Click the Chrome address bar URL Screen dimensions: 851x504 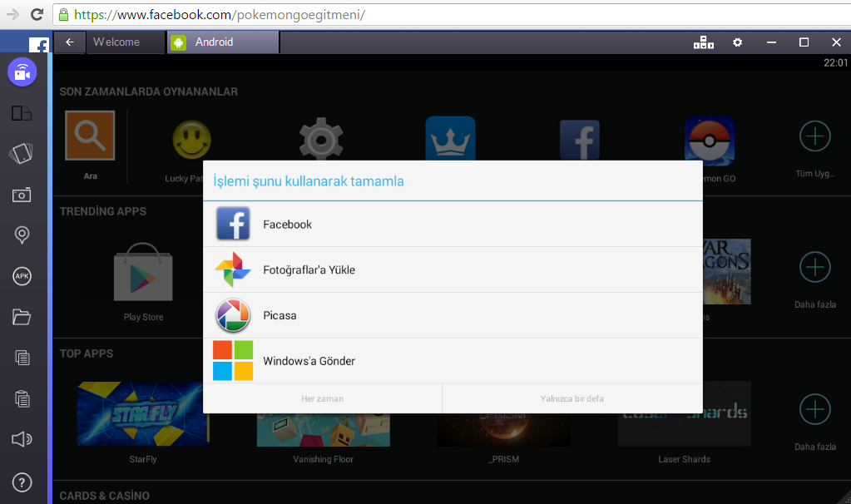pyautogui.click(x=220, y=15)
